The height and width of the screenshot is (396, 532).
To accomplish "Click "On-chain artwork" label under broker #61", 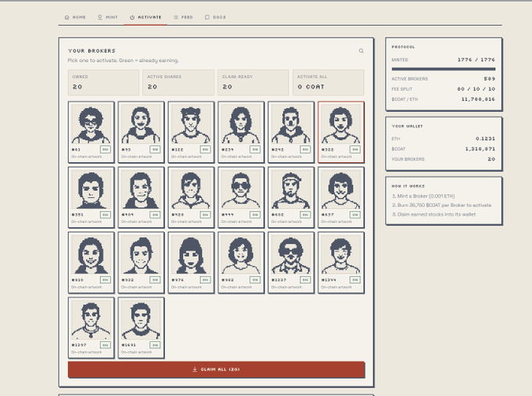I will pos(87,157).
